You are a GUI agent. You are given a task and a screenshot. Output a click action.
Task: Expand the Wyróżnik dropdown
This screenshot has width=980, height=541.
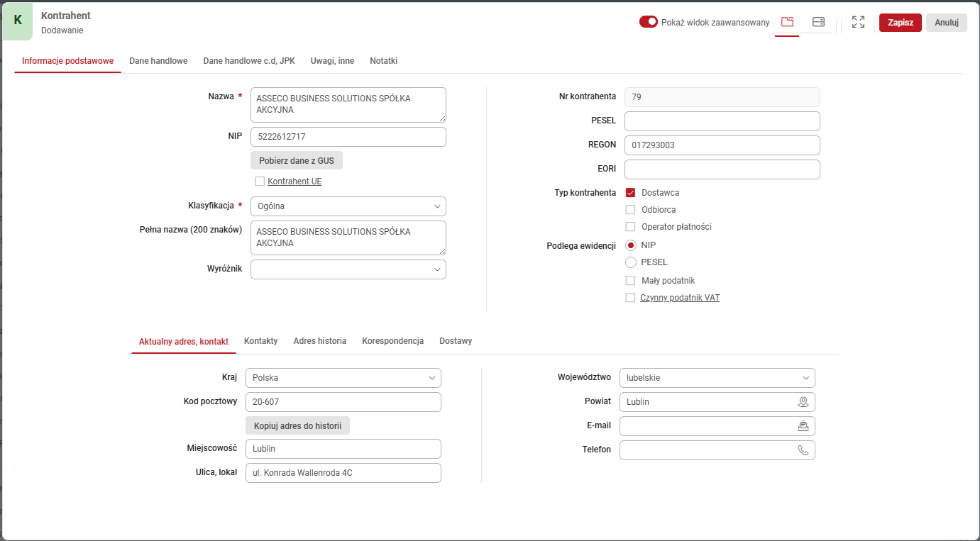[438, 269]
